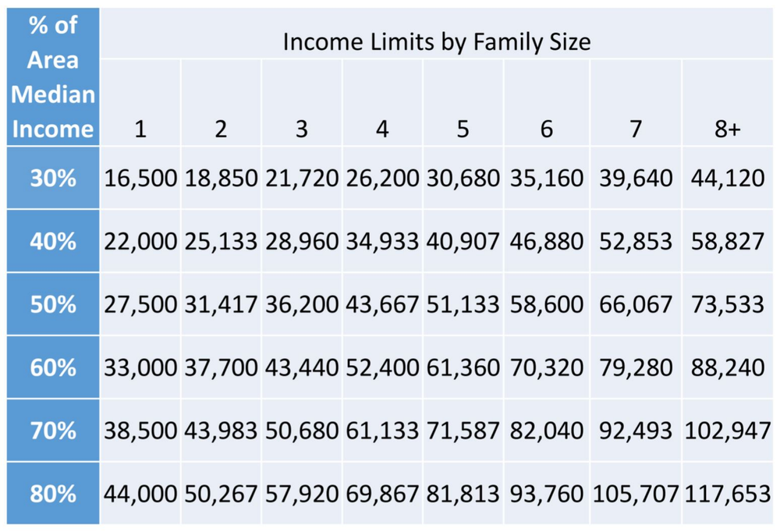
Task: Select the 61,360 cell
Action: [463, 368]
